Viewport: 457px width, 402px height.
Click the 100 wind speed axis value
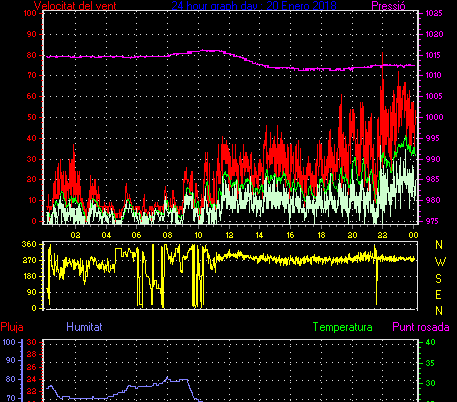point(30,13)
